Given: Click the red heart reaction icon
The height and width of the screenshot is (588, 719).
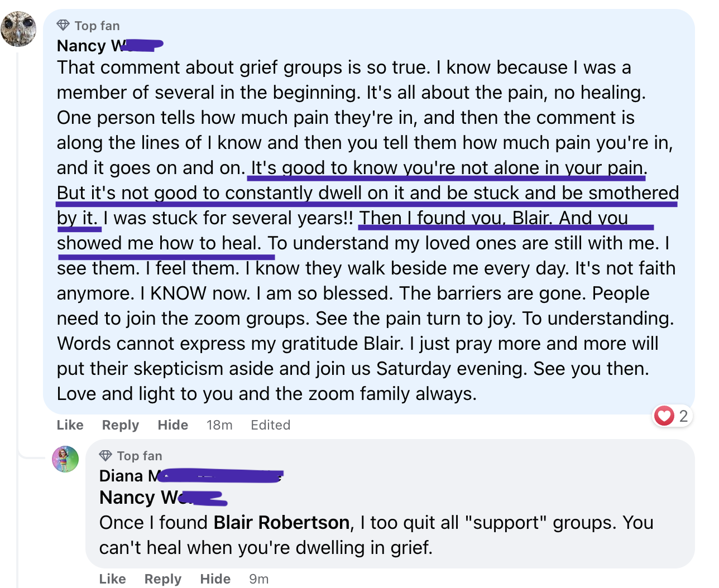Looking at the screenshot, I should 664,416.
